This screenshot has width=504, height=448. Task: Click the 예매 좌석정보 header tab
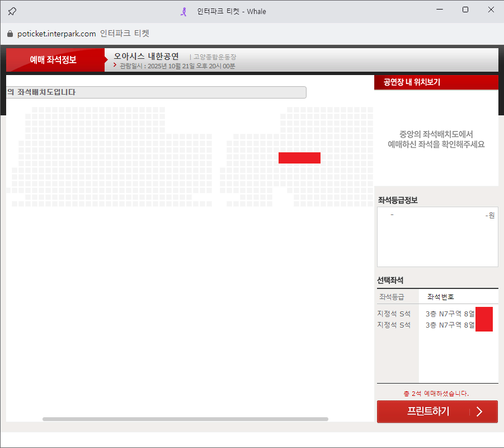pos(55,60)
